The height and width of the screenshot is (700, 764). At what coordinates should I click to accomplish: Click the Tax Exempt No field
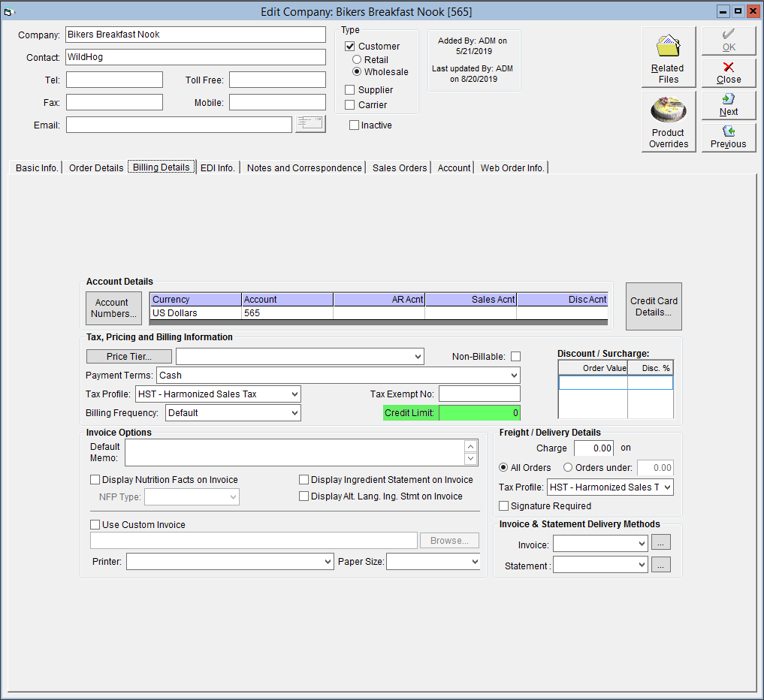[x=479, y=394]
